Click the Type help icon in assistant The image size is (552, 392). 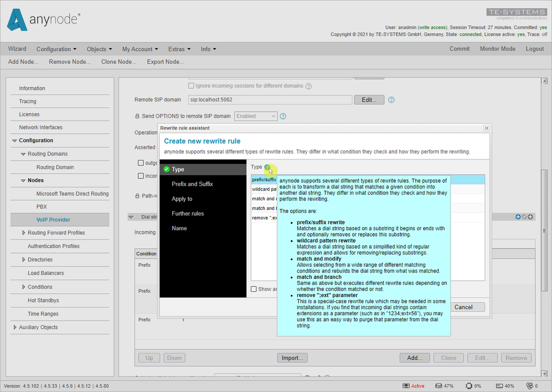point(267,167)
